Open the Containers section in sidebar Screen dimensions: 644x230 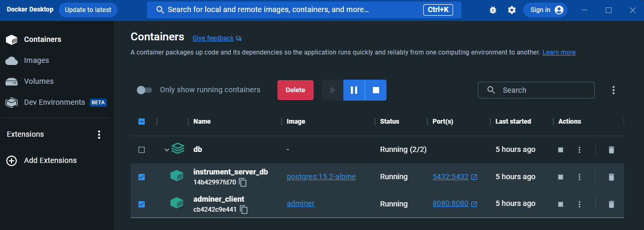click(x=42, y=39)
